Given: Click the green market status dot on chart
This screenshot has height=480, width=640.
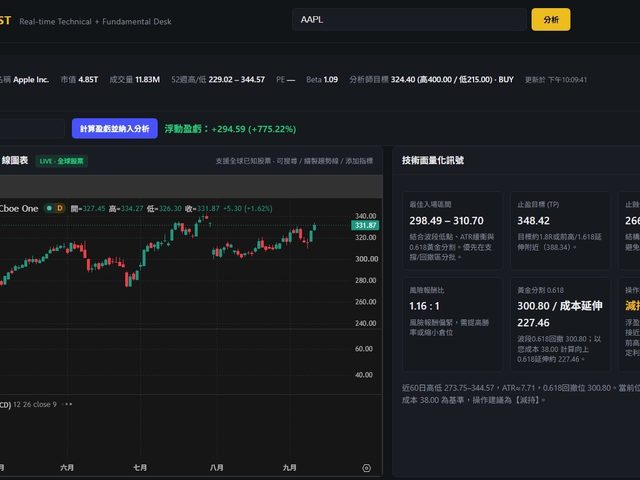Looking at the screenshot, I should (x=49, y=208).
